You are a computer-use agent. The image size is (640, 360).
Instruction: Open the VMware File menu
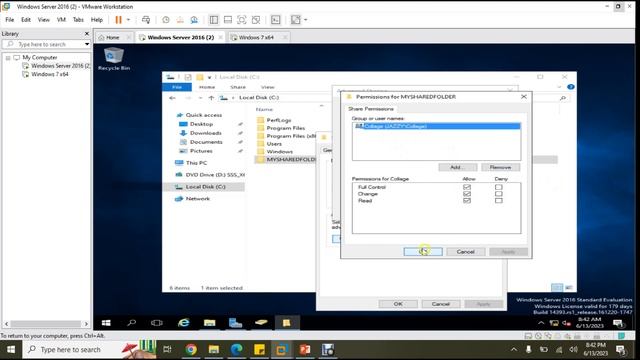9,20
